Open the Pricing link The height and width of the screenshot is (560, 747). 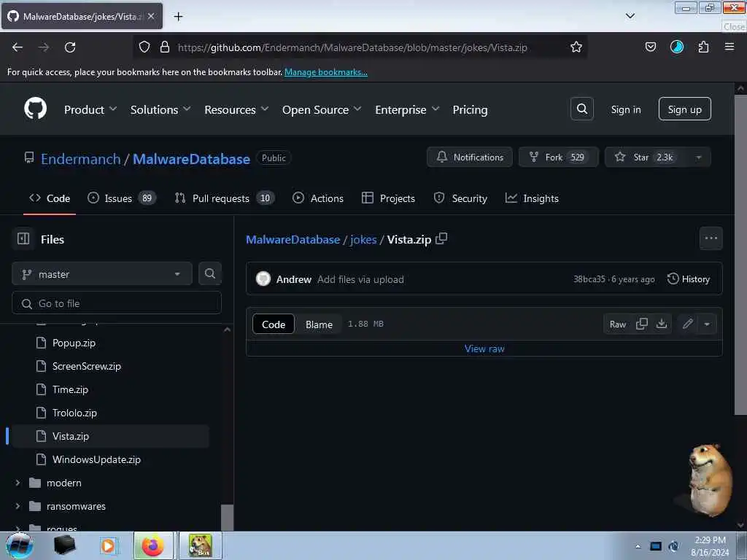[x=470, y=109]
